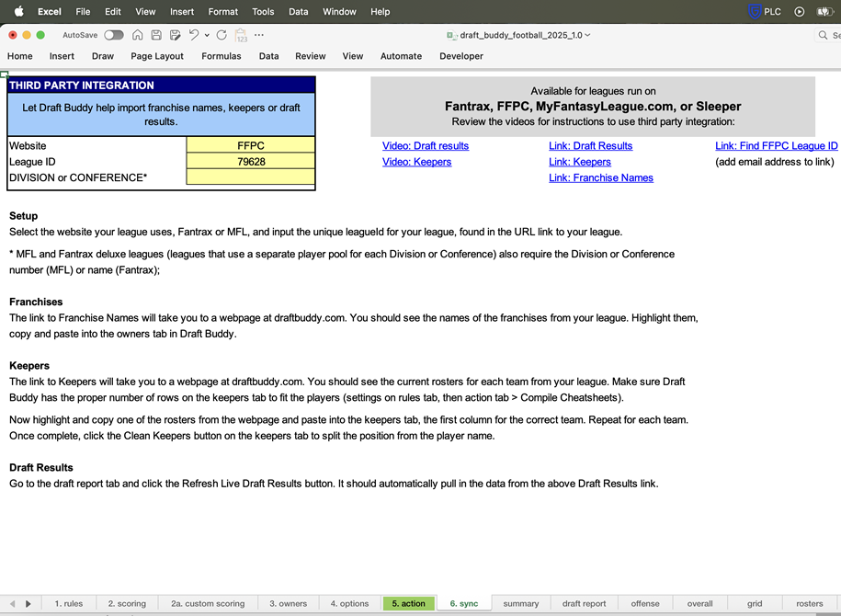841x616 pixels.
Task: Switch to the 5. action sheet
Action: pyautogui.click(x=409, y=603)
